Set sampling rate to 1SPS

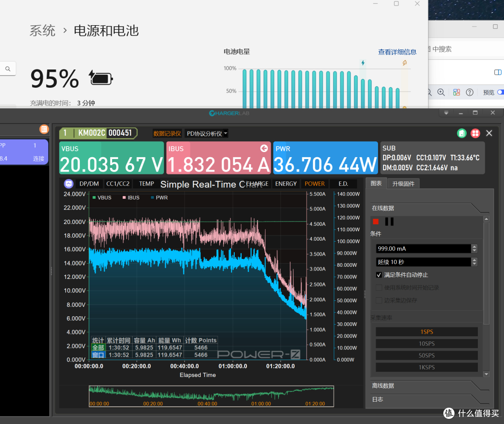(427, 332)
